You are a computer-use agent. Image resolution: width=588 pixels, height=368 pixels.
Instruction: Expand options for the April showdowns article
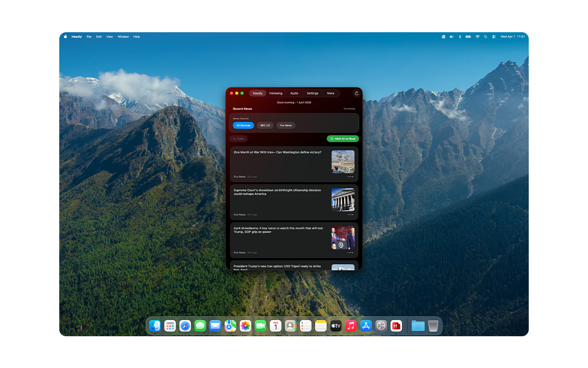351,253
